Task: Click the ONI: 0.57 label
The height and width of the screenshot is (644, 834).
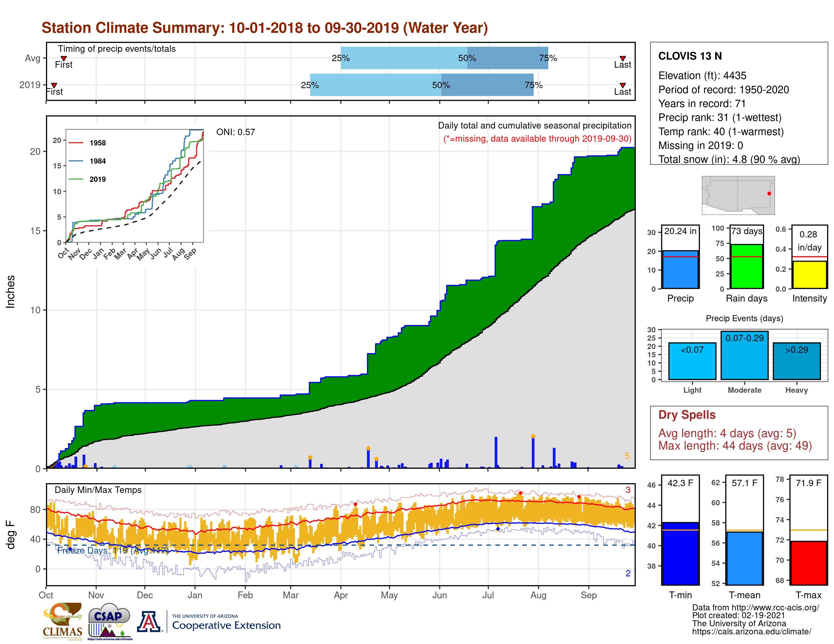Action: point(236,132)
